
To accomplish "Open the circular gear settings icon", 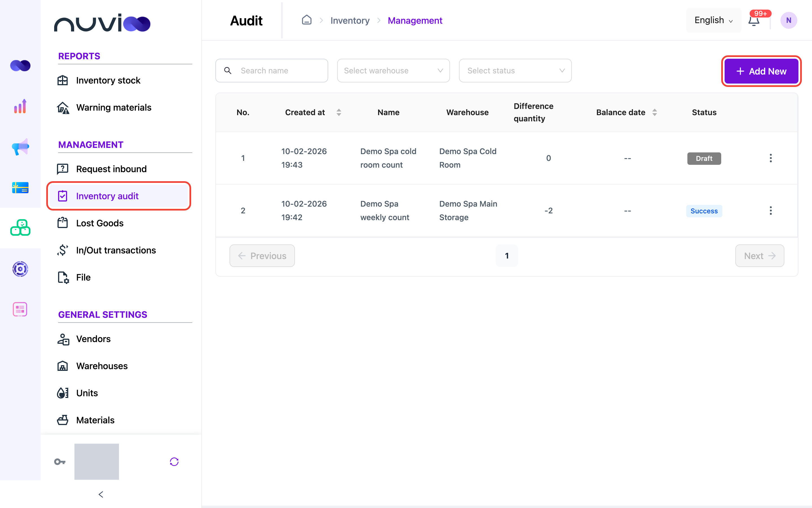I will pyautogui.click(x=20, y=269).
